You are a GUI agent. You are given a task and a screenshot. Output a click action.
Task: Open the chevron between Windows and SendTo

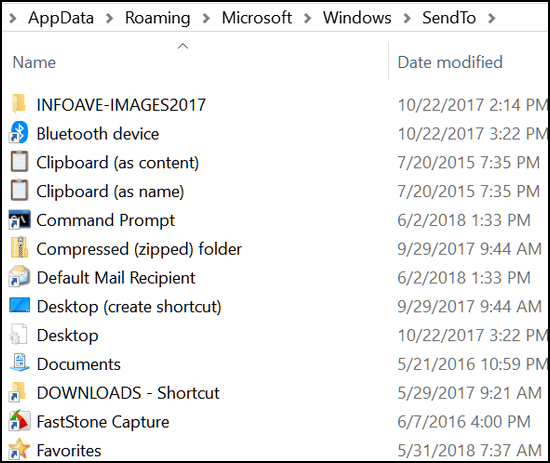point(407,18)
